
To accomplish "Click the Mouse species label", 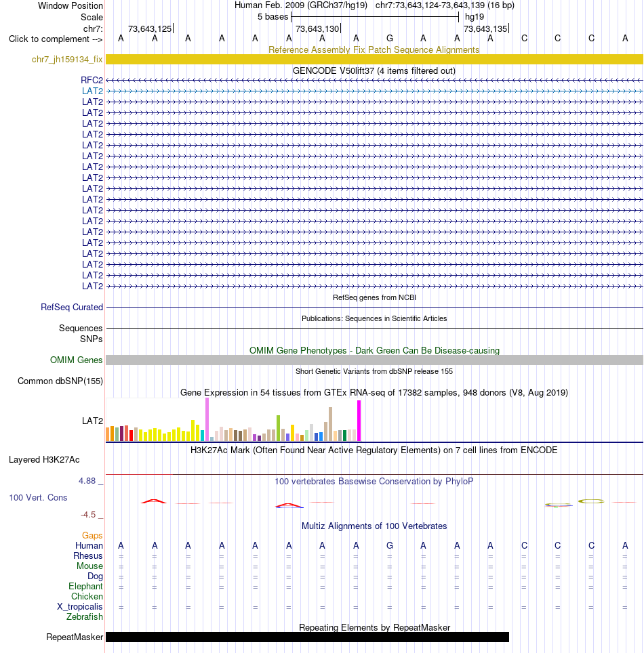I will [x=89, y=566].
